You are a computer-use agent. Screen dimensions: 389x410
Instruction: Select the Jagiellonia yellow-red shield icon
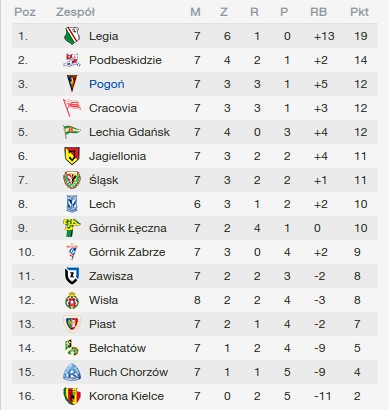pyautogui.click(x=72, y=156)
